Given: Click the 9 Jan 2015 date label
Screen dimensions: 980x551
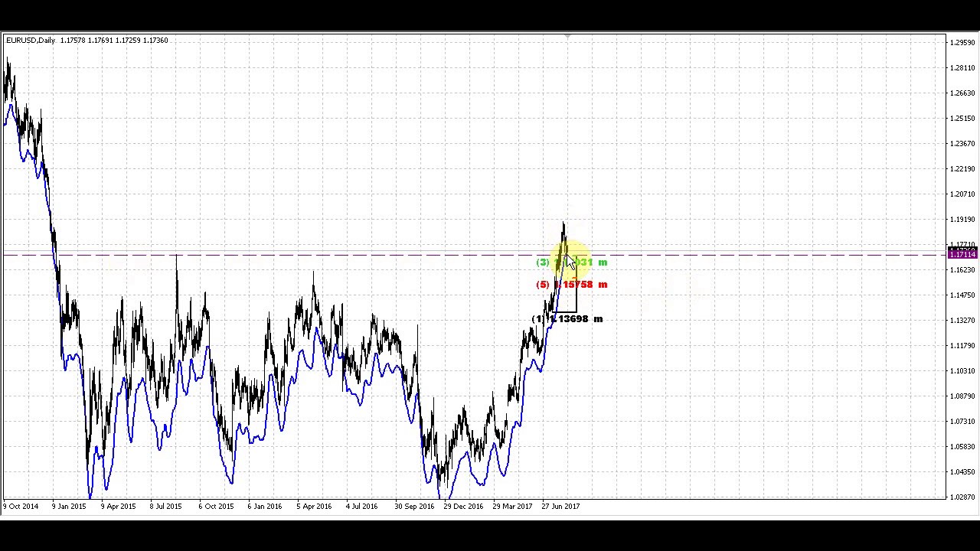Looking at the screenshot, I should coord(69,507).
